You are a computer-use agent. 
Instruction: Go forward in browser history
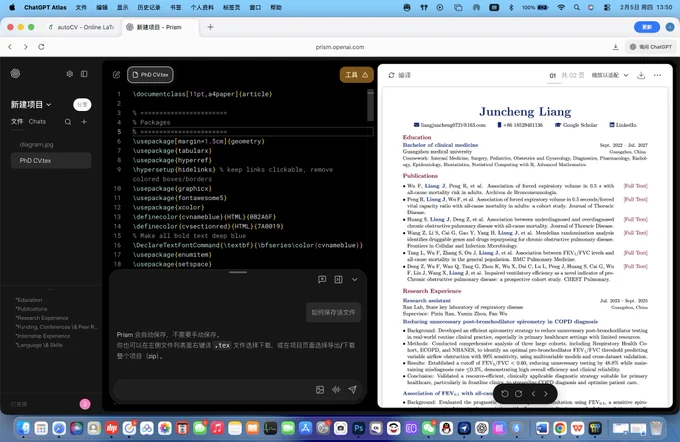click(26, 47)
